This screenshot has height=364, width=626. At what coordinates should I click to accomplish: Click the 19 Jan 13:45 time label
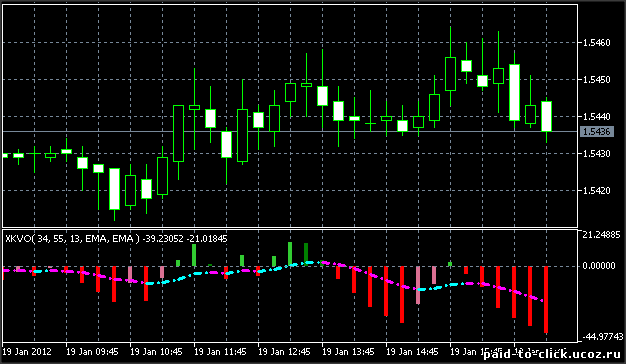coord(348,352)
